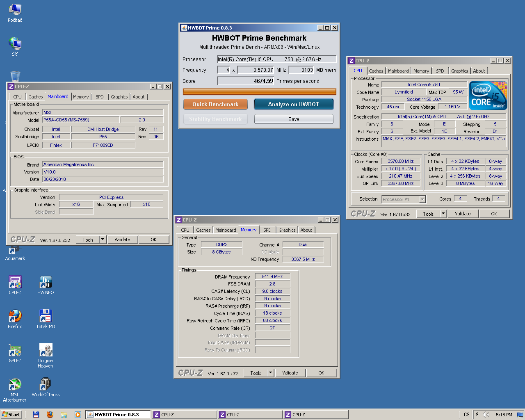Click the Z icon in the CPU tab CPU-Z title bar
The image size is (525, 420).
pos(352,61)
